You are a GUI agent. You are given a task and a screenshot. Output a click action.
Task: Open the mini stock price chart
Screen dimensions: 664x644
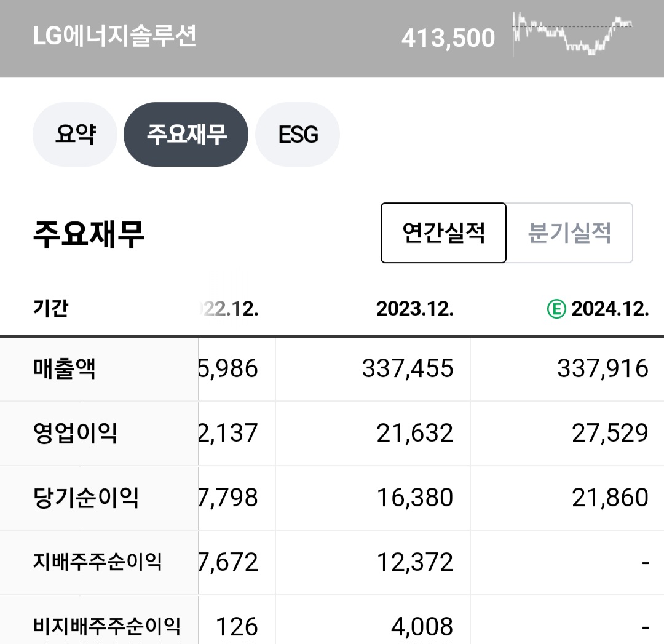(572, 34)
